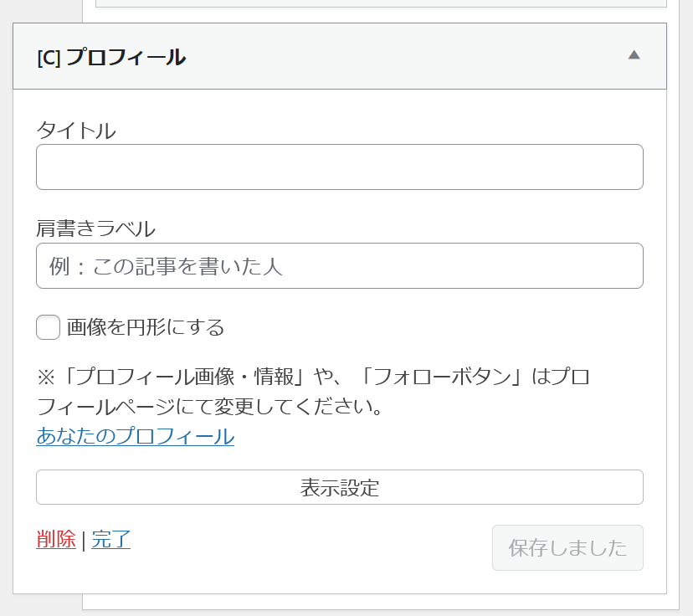The width and height of the screenshot is (693, 616).
Task: Select the widget panel above プロフィール
Action: pos(381,3)
